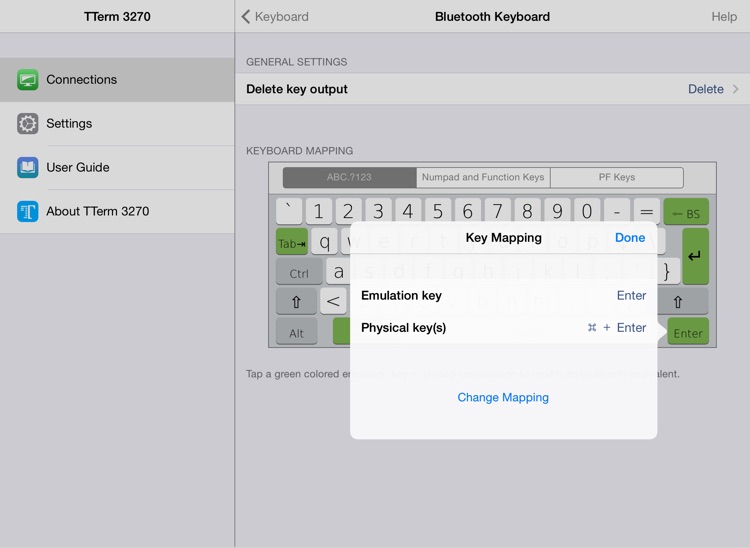The height and width of the screenshot is (548, 750).
Task: Tap the closing brace key
Action: pos(668,272)
